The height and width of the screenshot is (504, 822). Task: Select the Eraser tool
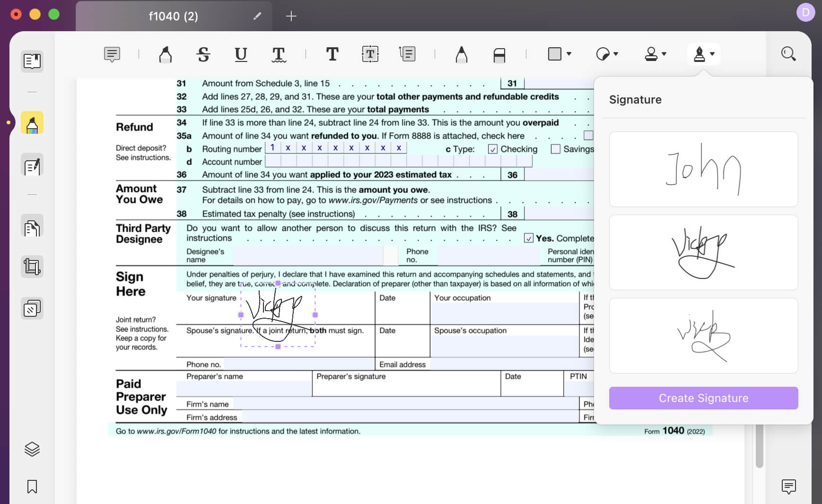point(499,55)
